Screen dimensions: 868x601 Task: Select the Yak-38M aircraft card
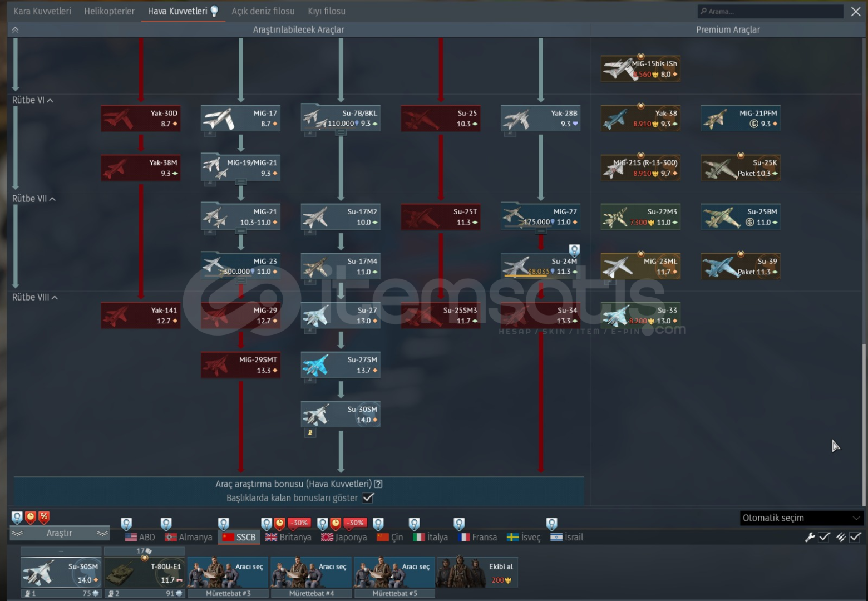[x=140, y=168]
